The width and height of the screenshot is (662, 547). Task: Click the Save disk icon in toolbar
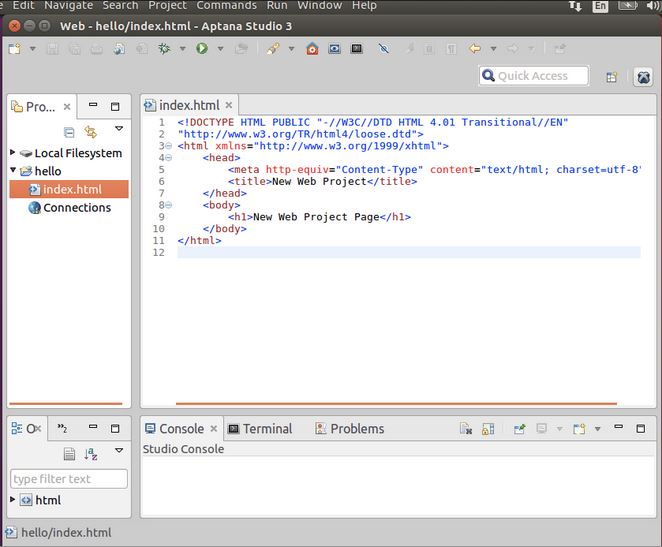[53, 49]
